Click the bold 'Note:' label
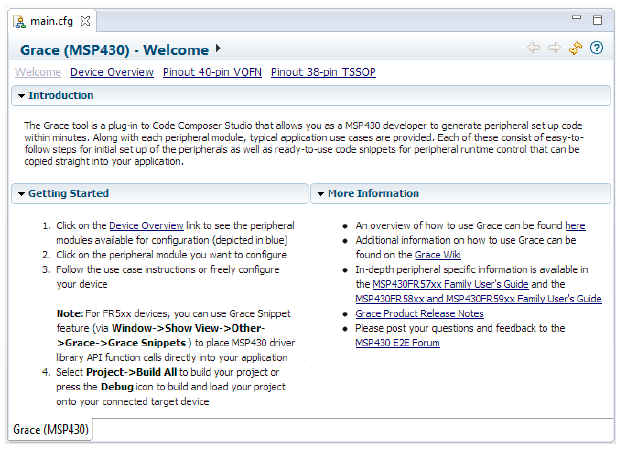The width and height of the screenshot is (627, 451). pos(70,313)
